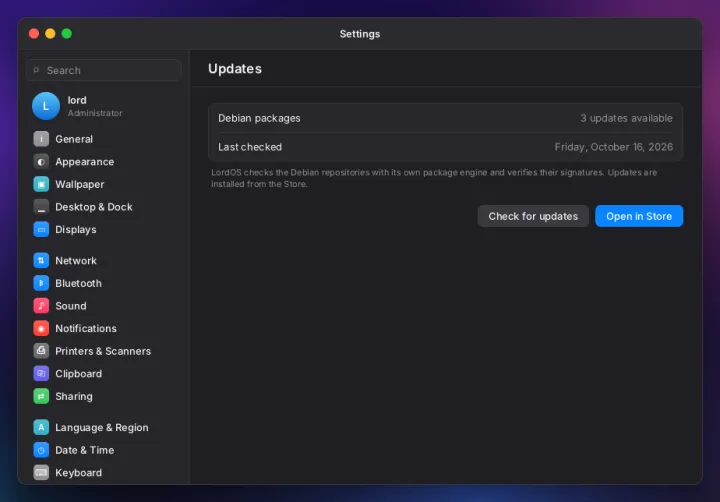The height and width of the screenshot is (502, 720).
Task: Click the Date & Time clock icon
Action: pos(41,450)
